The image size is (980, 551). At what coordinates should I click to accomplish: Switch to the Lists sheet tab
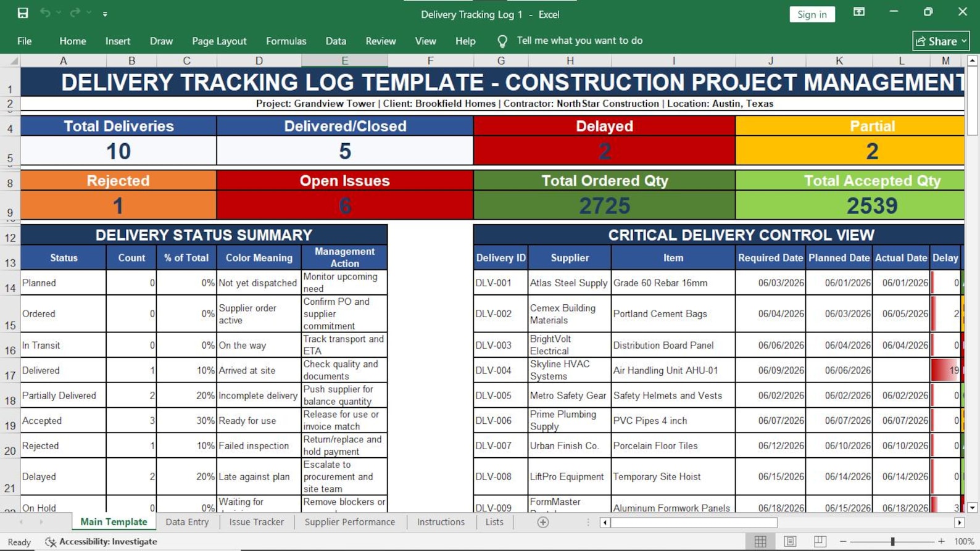click(x=494, y=522)
